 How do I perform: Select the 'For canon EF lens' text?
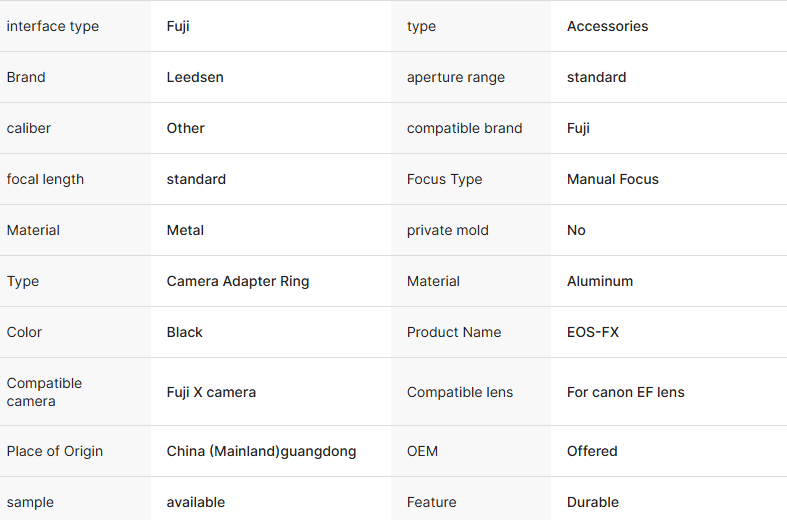tap(626, 392)
